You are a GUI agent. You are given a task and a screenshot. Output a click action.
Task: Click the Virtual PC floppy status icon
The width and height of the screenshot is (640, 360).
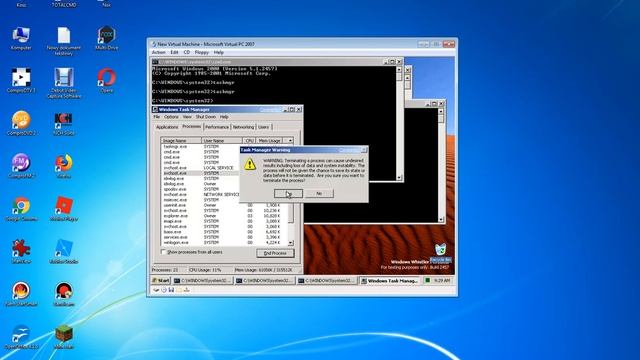(x=171, y=290)
